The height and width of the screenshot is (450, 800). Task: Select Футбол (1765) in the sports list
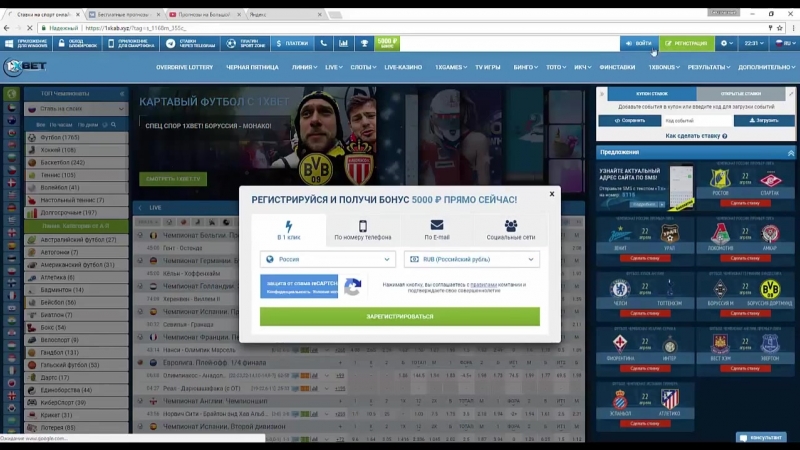pos(77,137)
